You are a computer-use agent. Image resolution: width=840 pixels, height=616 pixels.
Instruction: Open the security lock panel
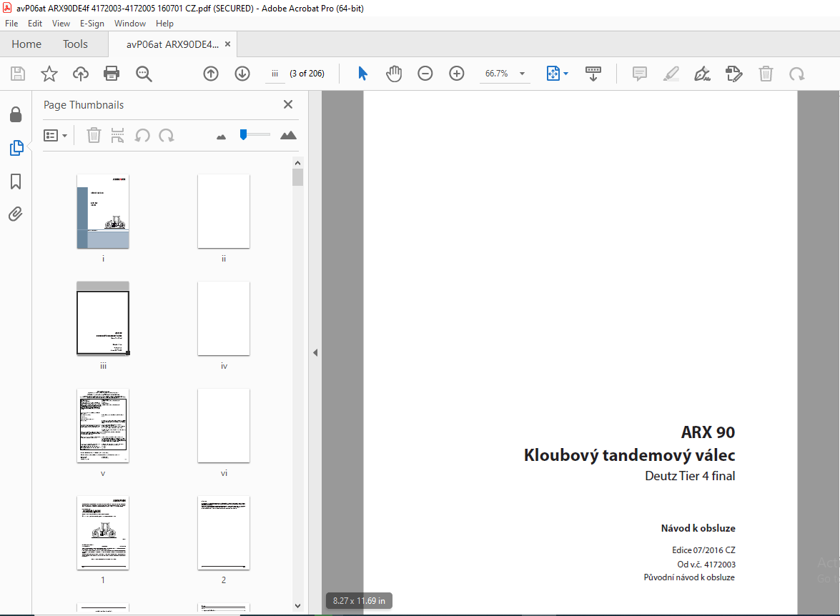(x=16, y=114)
